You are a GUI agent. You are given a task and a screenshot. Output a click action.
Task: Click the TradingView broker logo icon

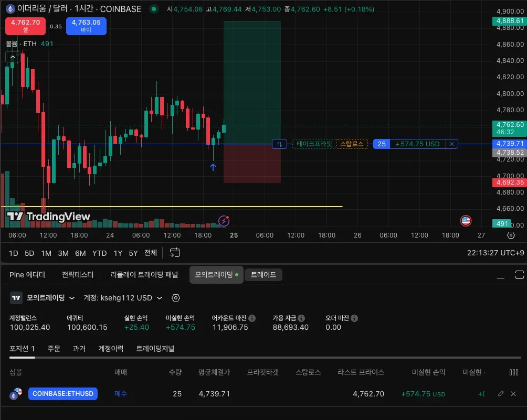tap(16, 298)
